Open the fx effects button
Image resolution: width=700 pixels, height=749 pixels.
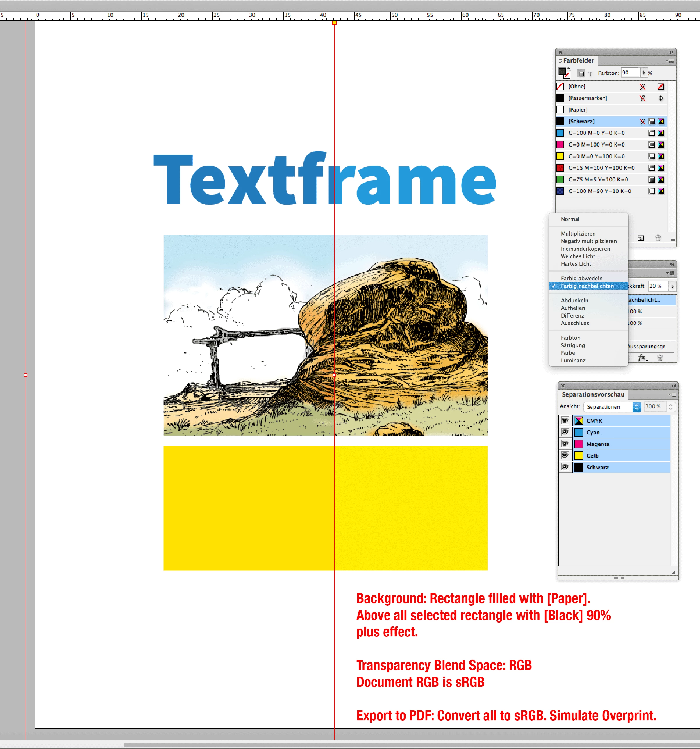(x=642, y=358)
